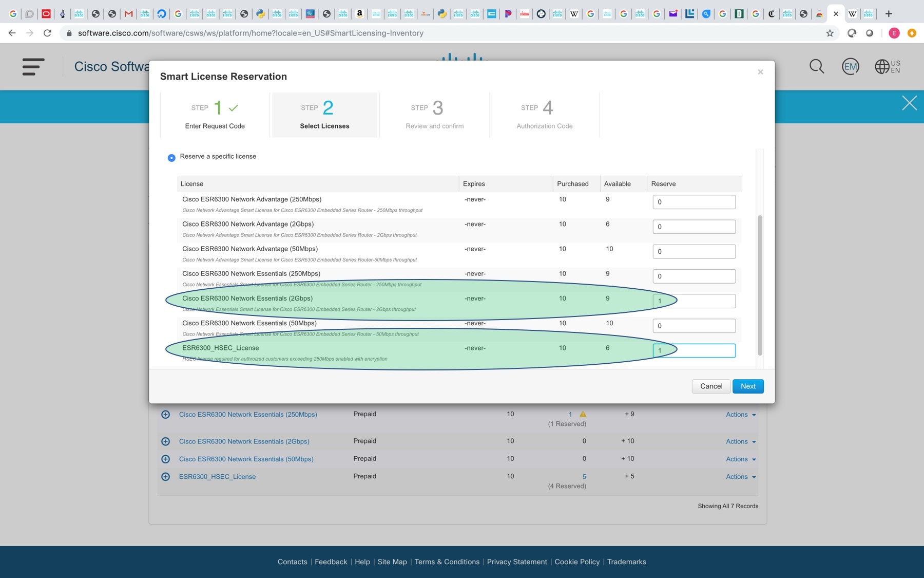Open Cisco ESR6300 Network Essentials (50Mbps) link
Screen dimensions: 924x578
(246, 459)
